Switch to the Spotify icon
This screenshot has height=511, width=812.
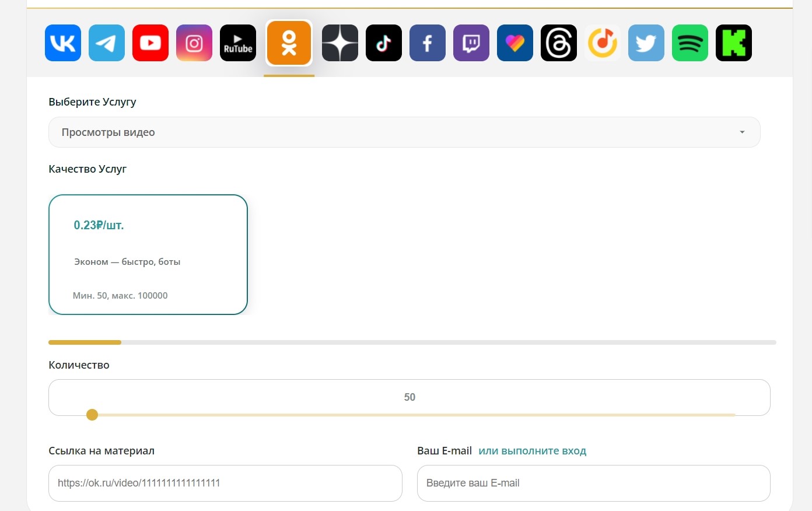coord(690,43)
